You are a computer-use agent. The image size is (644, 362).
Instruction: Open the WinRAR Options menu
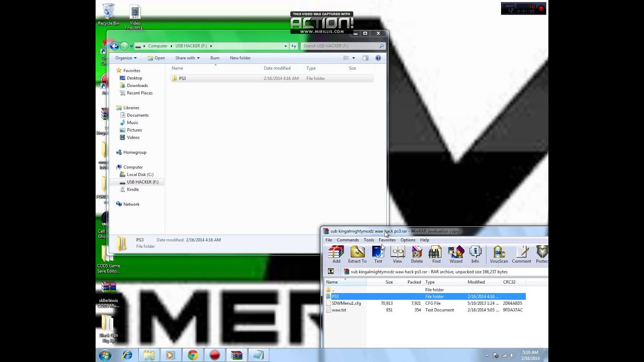tap(408, 240)
